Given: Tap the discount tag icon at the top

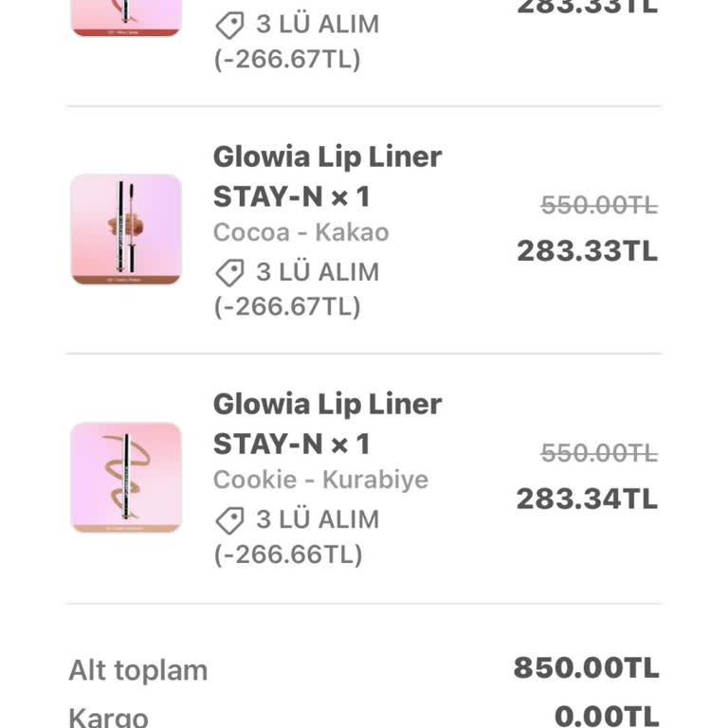Looking at the screenshot, I should pos(229,26).
